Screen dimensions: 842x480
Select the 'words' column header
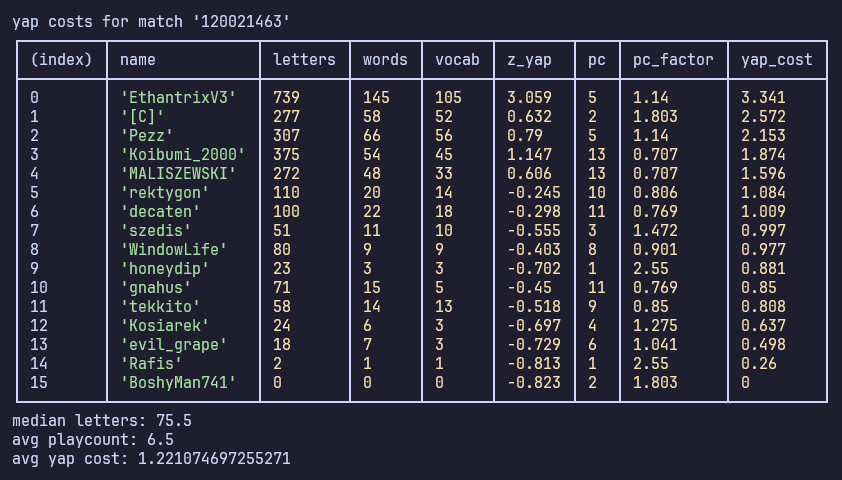pyautogui.click(x=385, y=60)
